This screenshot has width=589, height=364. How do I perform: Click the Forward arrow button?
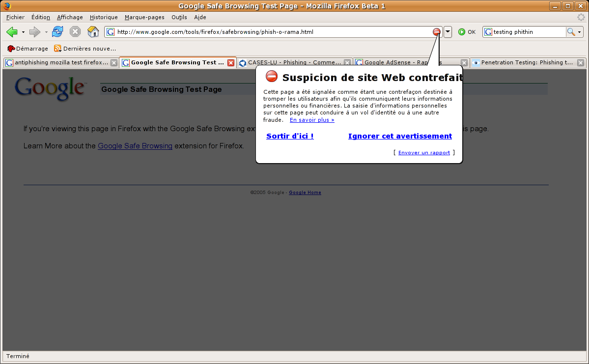coord(35,32)
